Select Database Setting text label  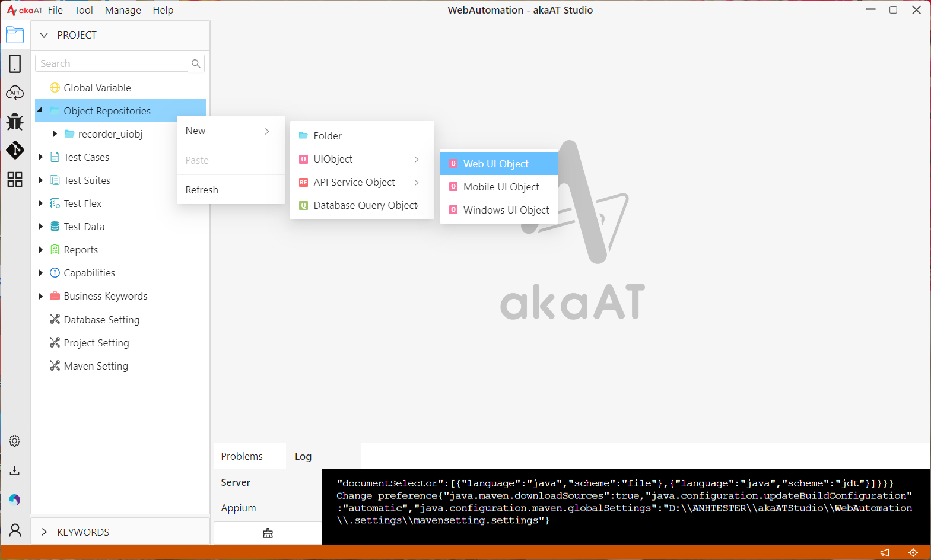click(102, 320)
